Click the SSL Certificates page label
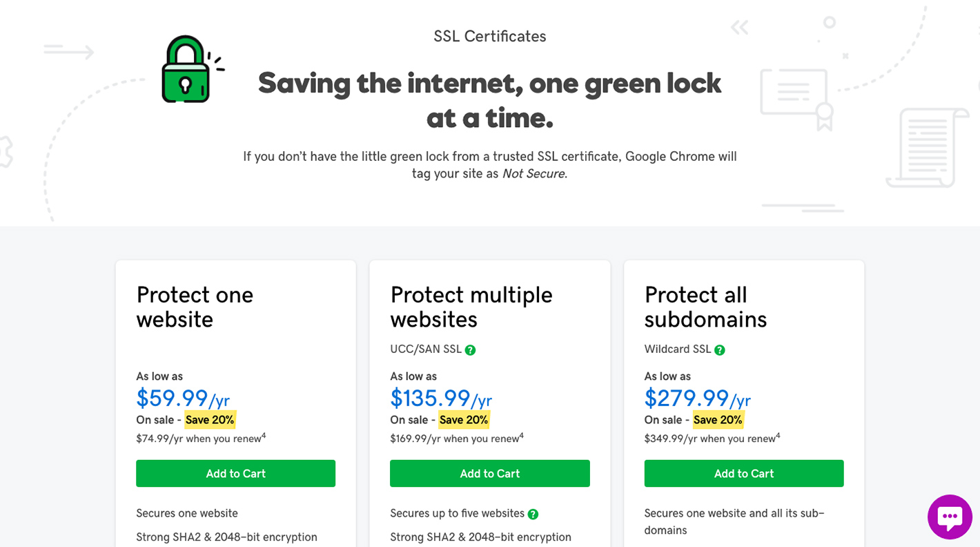 (489, 37)
